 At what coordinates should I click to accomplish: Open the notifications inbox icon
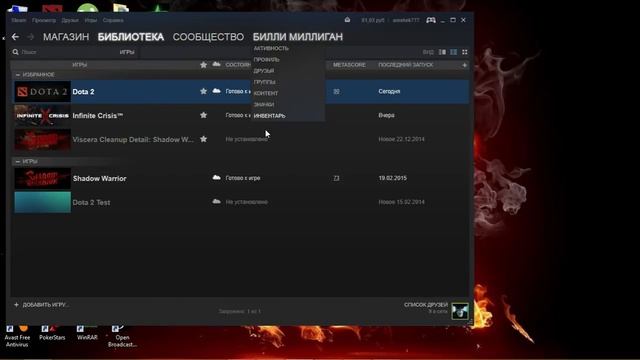[347, 20]
